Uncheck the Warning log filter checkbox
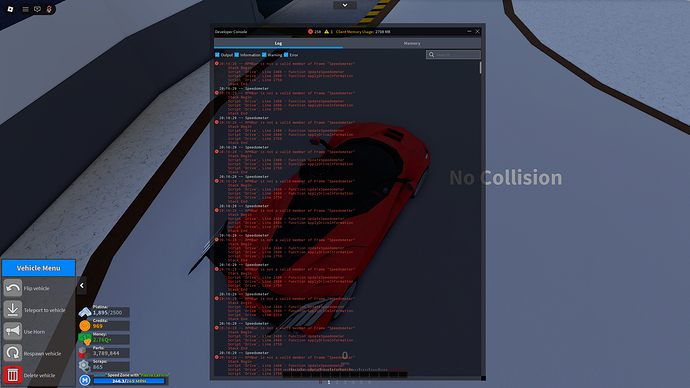Screen dimensions: 690x388 [x=264, y=55]
